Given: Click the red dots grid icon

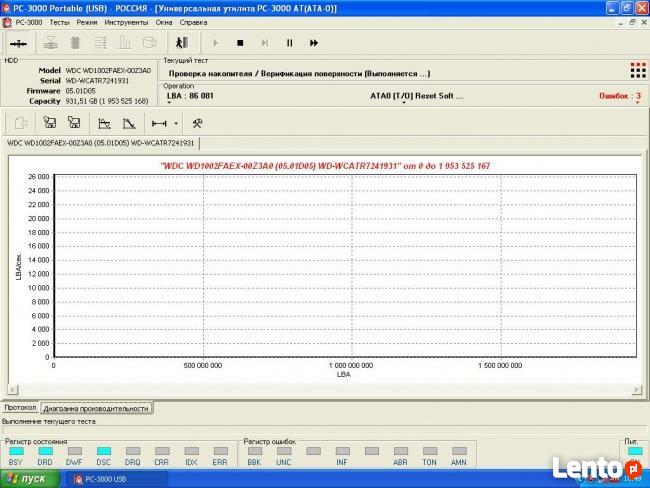Looking at the screenshot, I should pyautogui.click(x=637, y=70).
